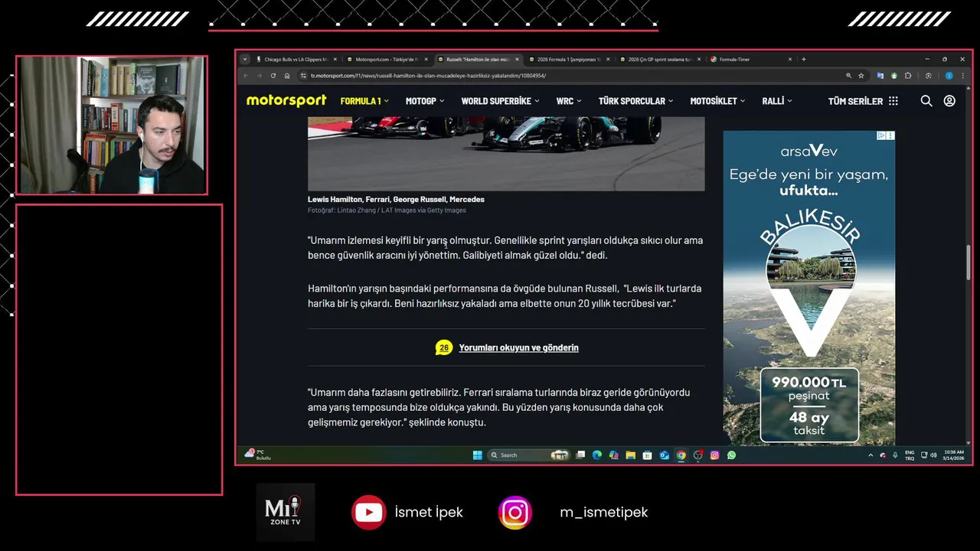Screen dimensions: 980x551
Task: Open Microsoft Edge from the taskbar
Action: (597, 455)
